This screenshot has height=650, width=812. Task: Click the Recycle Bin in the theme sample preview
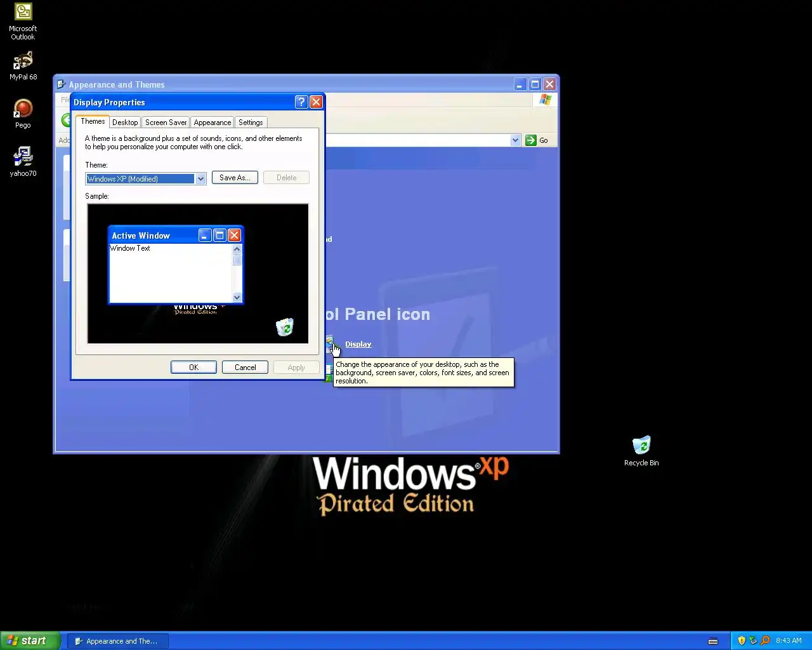(x=285, y=327)
